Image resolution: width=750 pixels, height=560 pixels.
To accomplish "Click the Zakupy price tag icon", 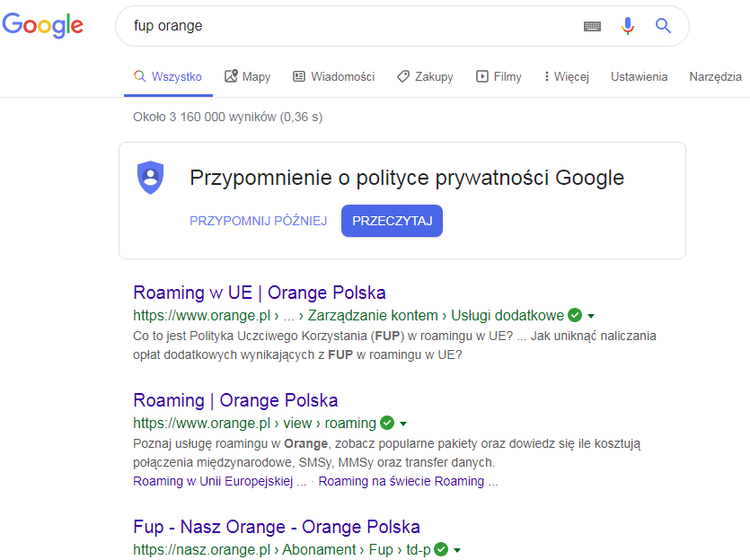I will (x=403, y=76).
